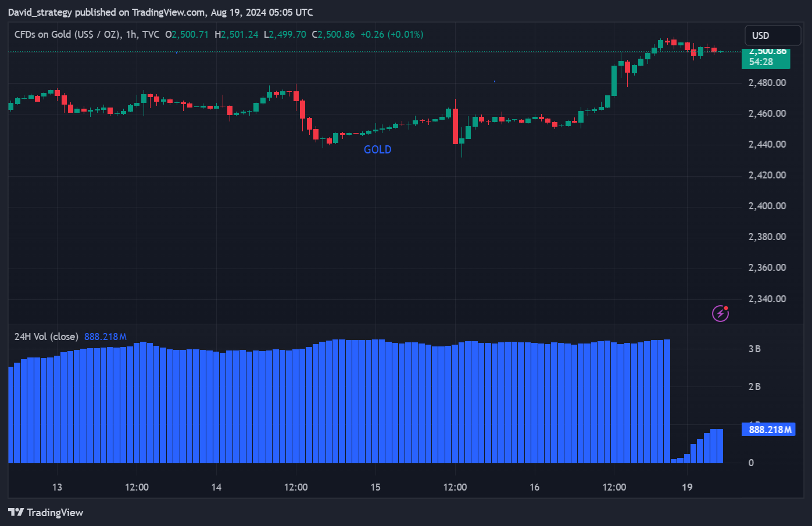812x526 pixels.
Task: Click the 12:00 label between dates 14 and 15
Action: 296,488
